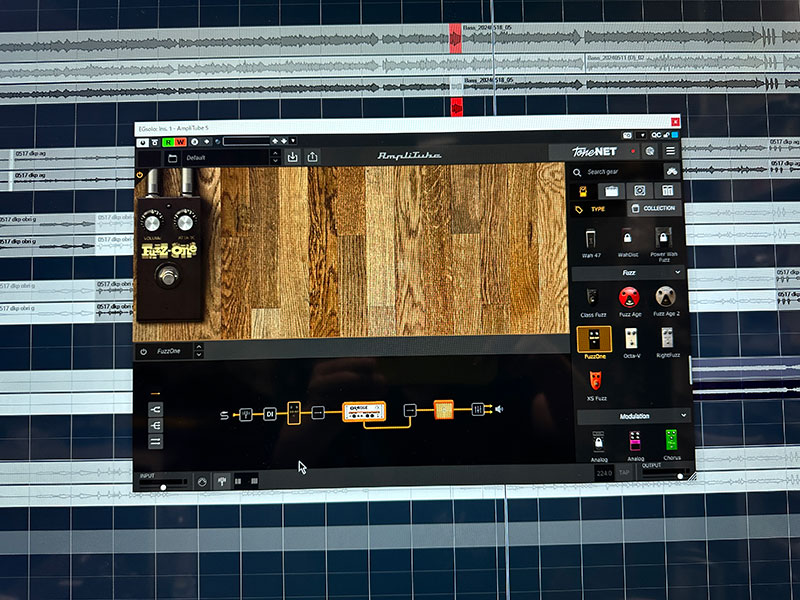Click the input gain knob icon
800x600 pixels.
click(202, 482)
